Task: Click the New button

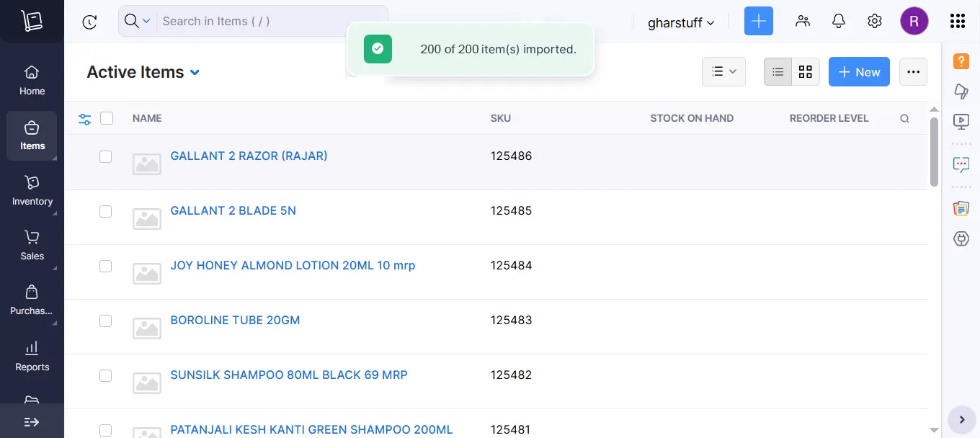Action: pos(859,71)
